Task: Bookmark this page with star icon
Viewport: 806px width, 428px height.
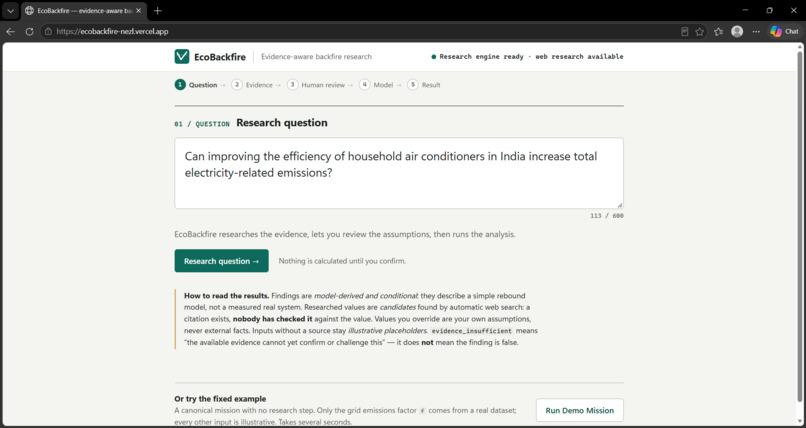Action: [x=700, y=31]
